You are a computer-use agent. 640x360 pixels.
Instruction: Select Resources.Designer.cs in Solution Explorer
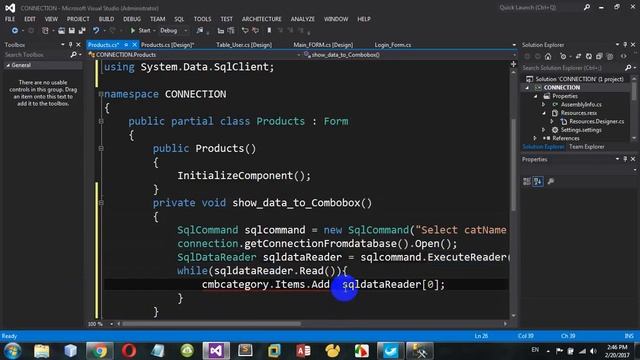click(596, 122)
